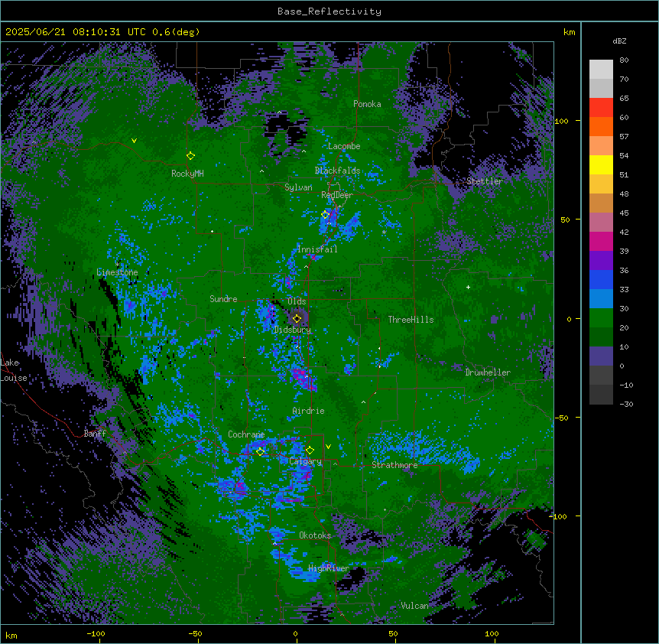Screen dimensions: 659x644
Task: Click the white plus marker north of Drumheller
Action: pyautogui.click(x=468, y=287)
